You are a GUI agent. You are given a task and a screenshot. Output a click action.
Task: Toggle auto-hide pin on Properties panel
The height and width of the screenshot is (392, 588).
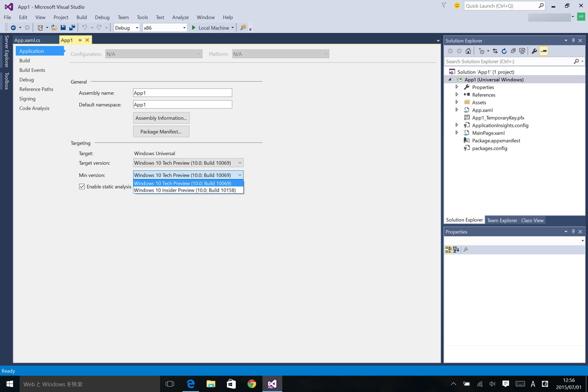[x=573, y=232]
